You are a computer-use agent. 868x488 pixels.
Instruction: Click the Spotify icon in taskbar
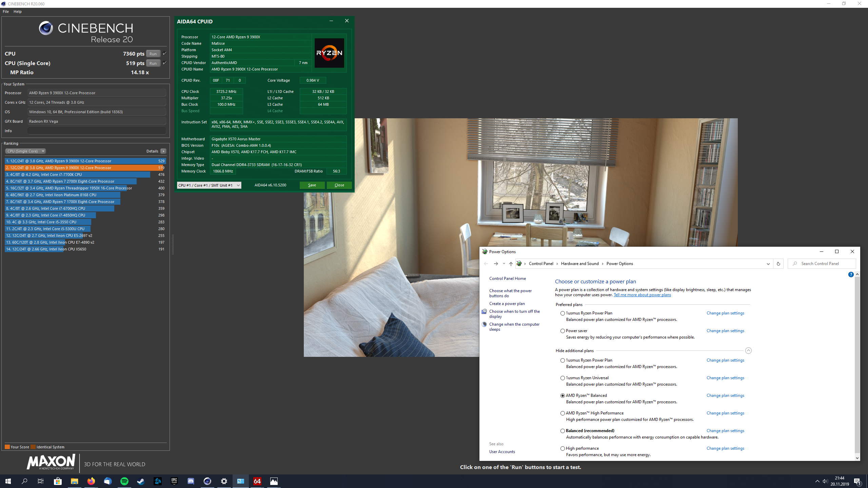tap(124, 481)
